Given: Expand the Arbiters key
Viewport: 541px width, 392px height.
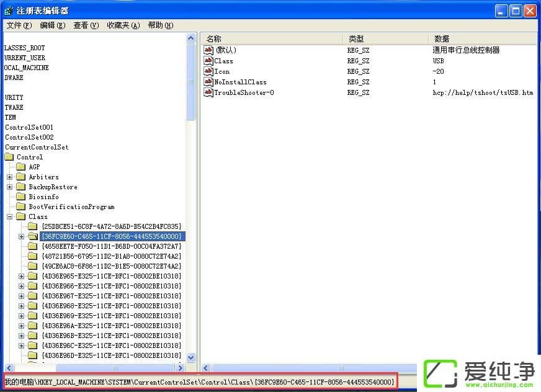Looking at the screenshot, I should pos(9,177).
